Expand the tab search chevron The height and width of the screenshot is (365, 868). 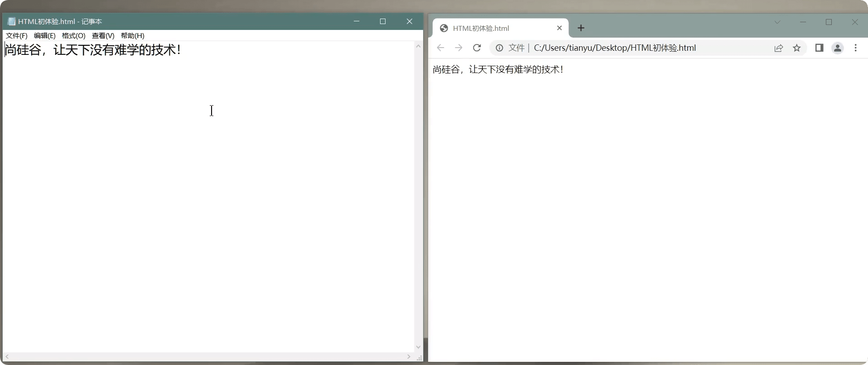click(x=777, y=22)
